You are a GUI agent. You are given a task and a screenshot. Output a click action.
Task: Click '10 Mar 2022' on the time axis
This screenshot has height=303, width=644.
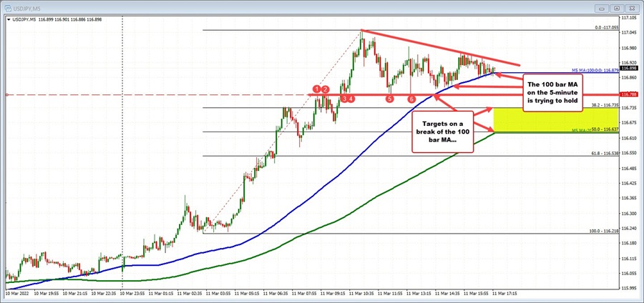17,294
